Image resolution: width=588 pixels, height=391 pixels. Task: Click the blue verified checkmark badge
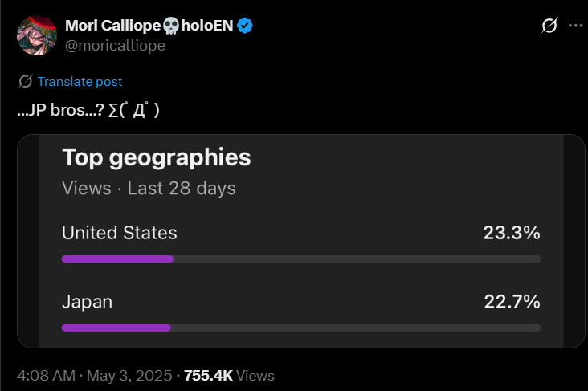245,26
